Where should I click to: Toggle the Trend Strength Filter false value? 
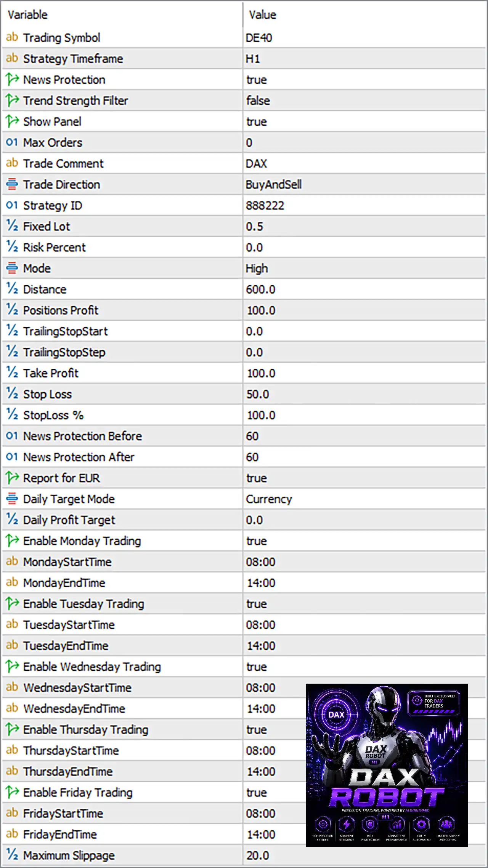coord(364,101)
